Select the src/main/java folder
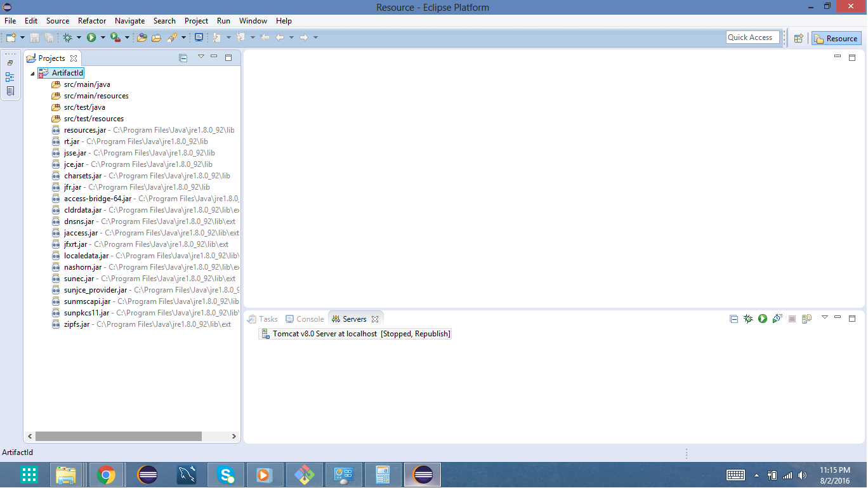 tap(81, 84)
